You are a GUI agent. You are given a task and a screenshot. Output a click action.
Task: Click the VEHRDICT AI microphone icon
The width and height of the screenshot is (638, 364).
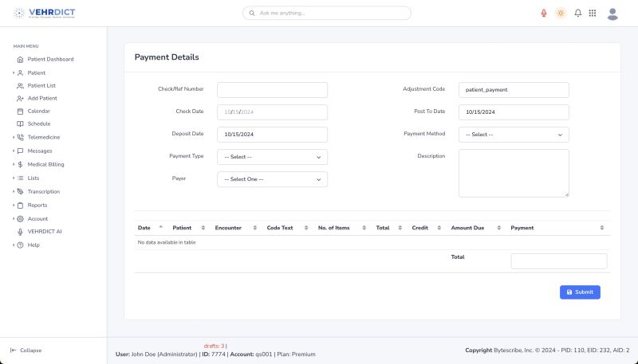point(21,232)
